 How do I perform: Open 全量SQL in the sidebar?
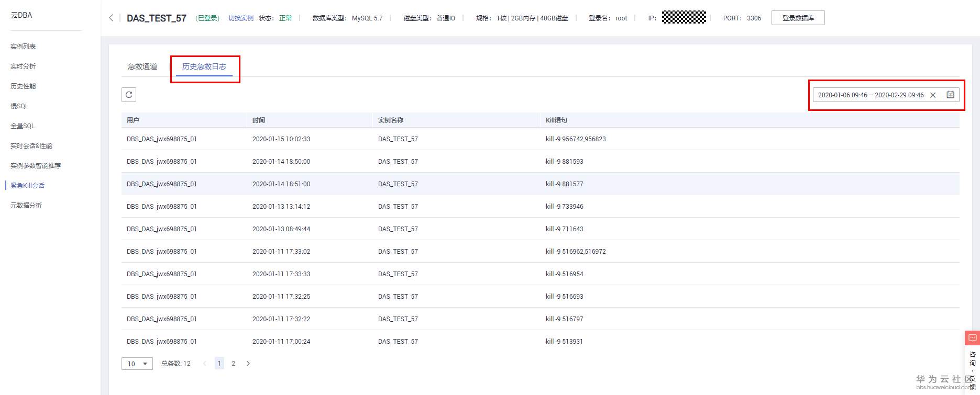coord(23,126)
